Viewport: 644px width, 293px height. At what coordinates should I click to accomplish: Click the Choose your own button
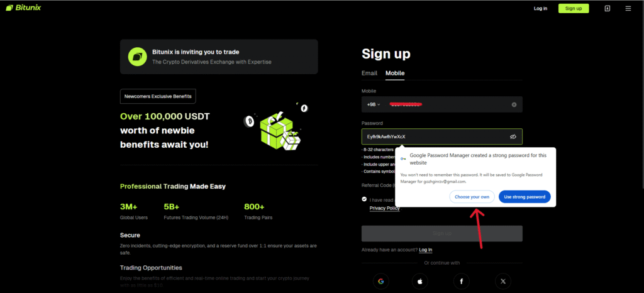(x=472, y=197)
